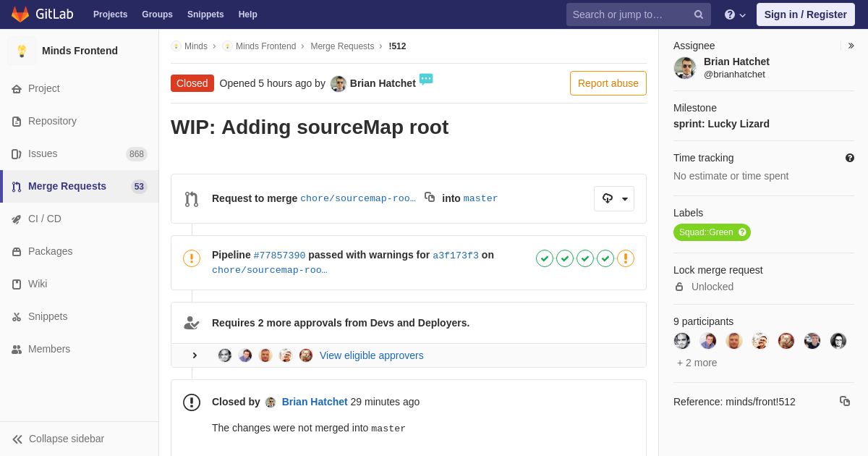The height and width of the screenshot is (456, 868).
Task: Click the Report abuse button
Action: click(608, 83)
